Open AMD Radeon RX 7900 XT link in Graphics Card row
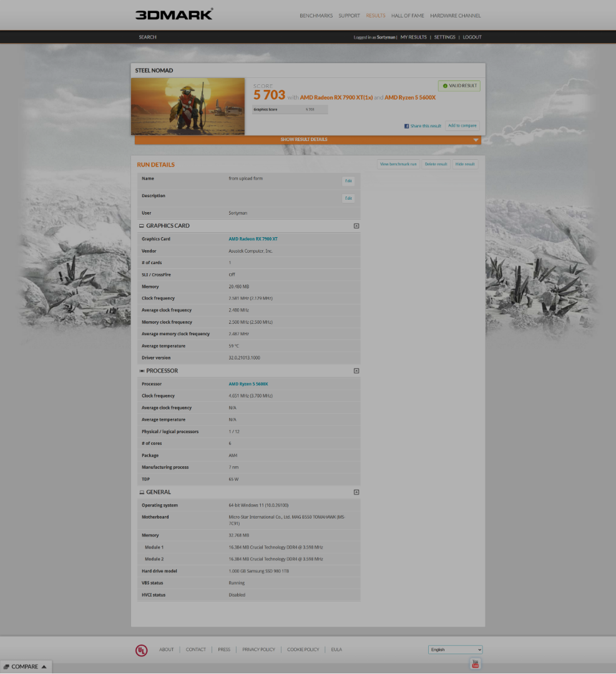This screenshot has height=674, width=616. pos(253,239)
